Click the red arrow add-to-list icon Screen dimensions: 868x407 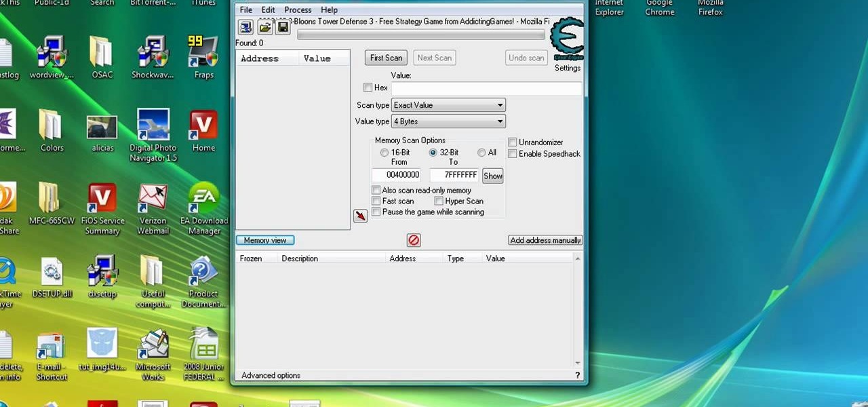360,216
